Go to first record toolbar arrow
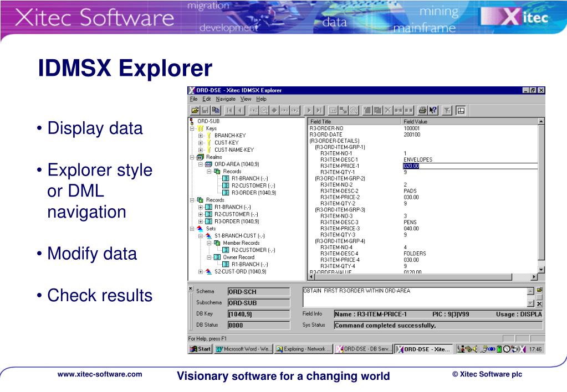 point(229,110)
